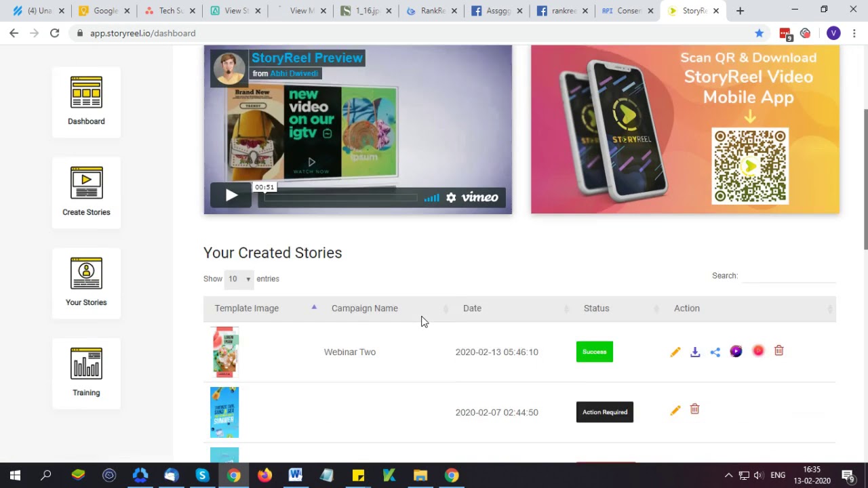This screenshot has width=868, height=488.
Task: Click the Vimeo logo in the player
Action: pyautogui.click(x=480, y=197)
